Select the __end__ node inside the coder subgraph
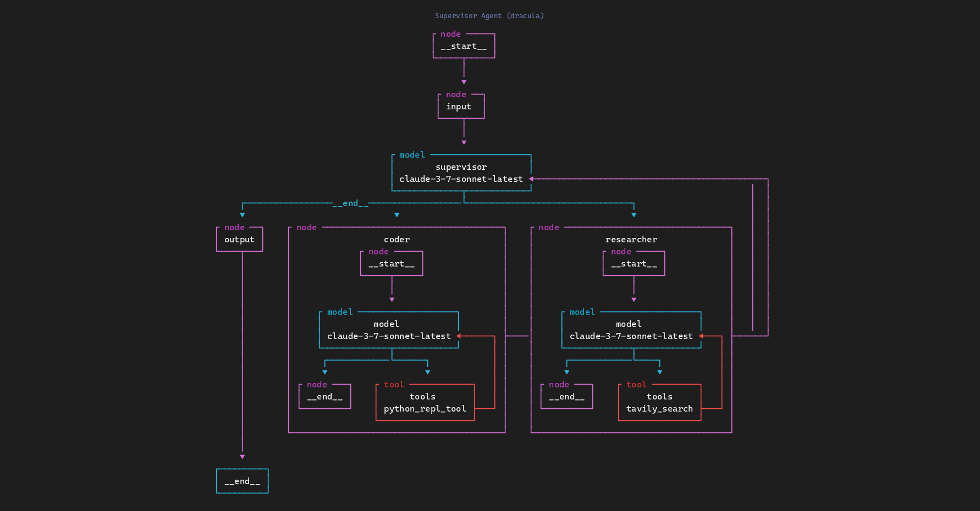980x511 pixels. pos(324,396)
